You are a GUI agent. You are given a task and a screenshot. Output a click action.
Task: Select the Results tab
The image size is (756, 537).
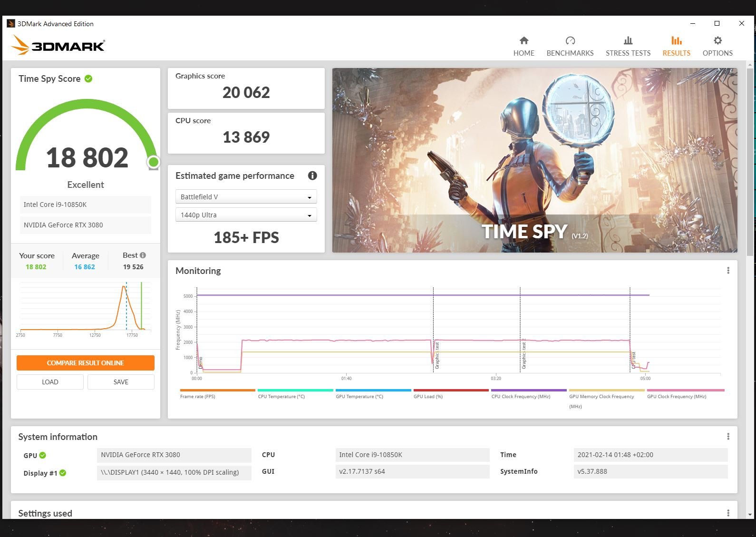tap(676, 47)
